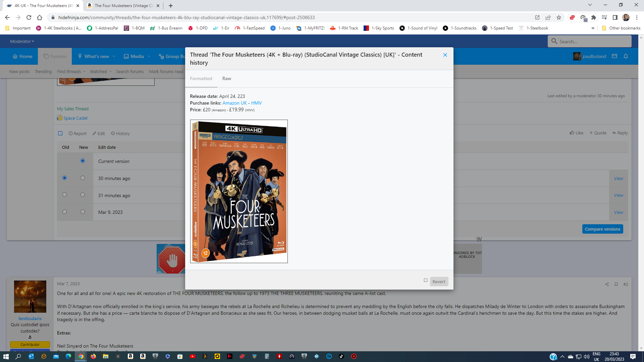Viewport: 644px width, 362px height.
Task: Close the Content history dialog
Action: click(x=445, y=55)
